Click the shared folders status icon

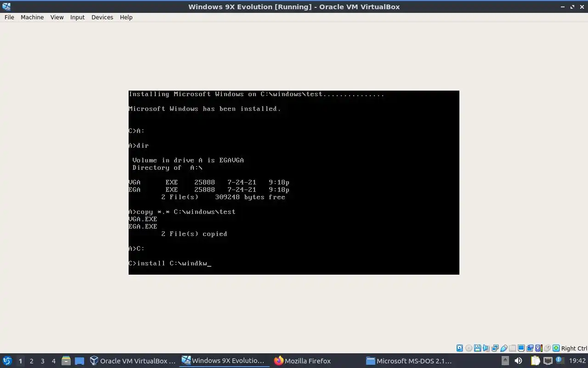(512, 348)
